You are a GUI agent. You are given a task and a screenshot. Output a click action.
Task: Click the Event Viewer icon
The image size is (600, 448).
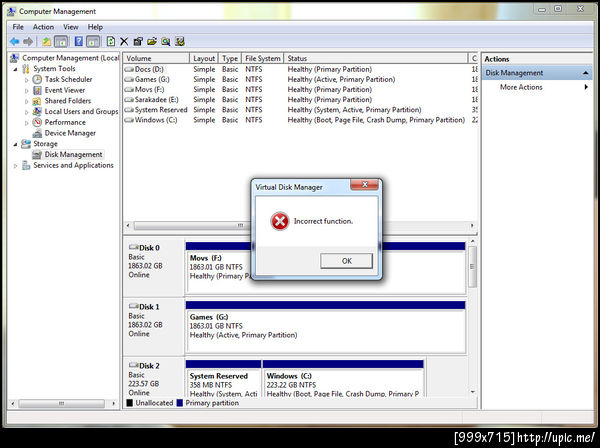[37, 90]
